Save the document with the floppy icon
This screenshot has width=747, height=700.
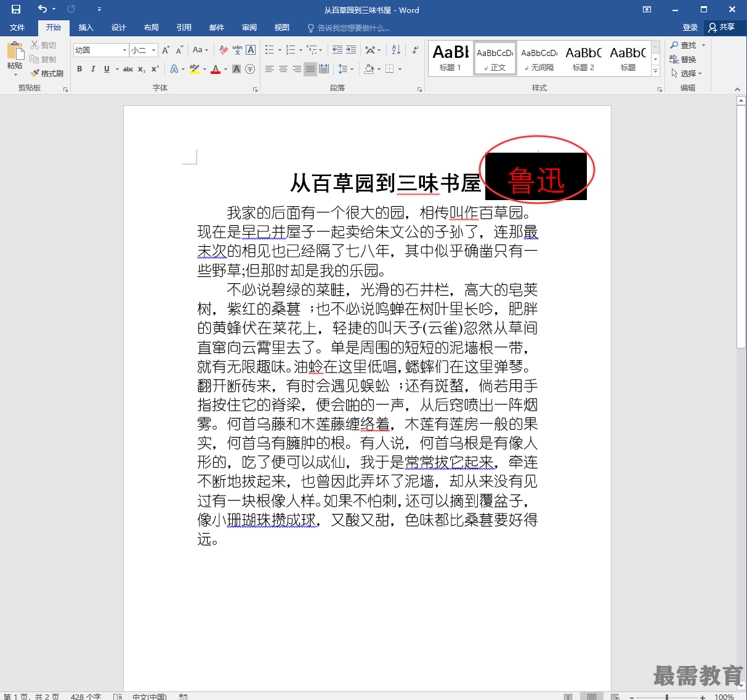coord(16,9)
